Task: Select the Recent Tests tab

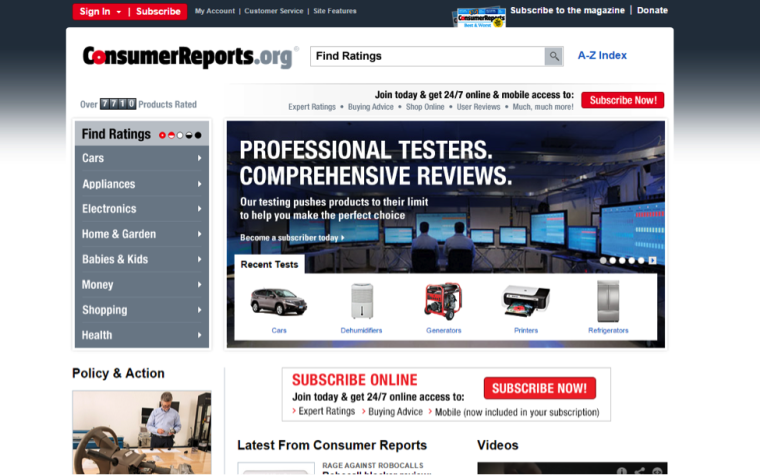Action: point(269,265)
